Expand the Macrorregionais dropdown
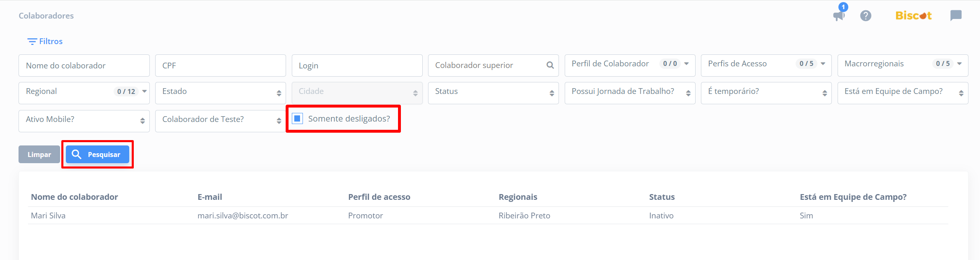 click(903, 64)
